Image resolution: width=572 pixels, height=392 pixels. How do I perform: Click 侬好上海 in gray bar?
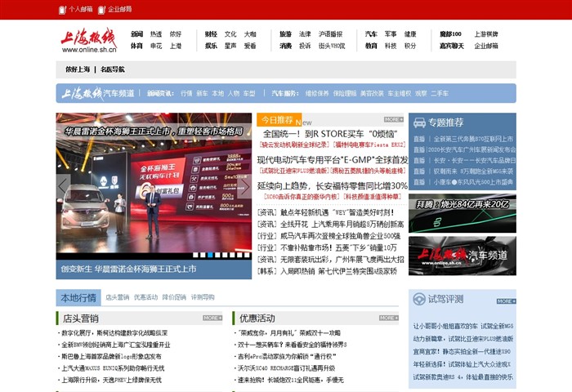coord(78,69)
